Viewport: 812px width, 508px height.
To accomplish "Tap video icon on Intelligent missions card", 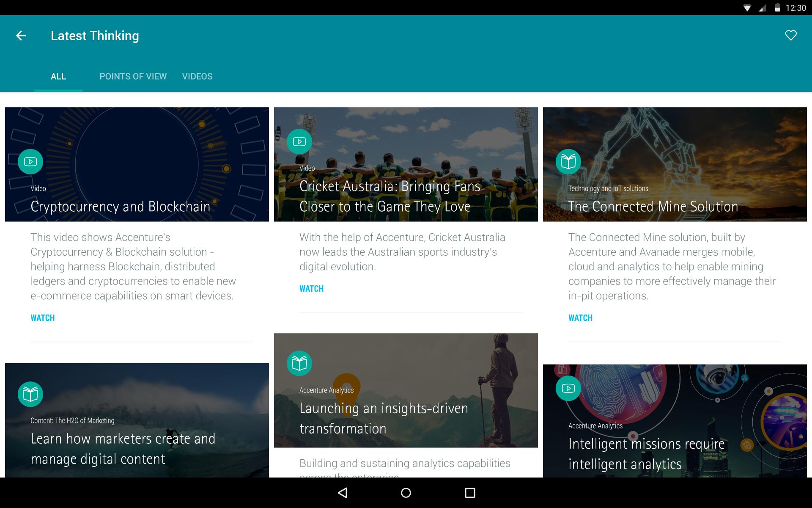I will (x=568, y=388).
